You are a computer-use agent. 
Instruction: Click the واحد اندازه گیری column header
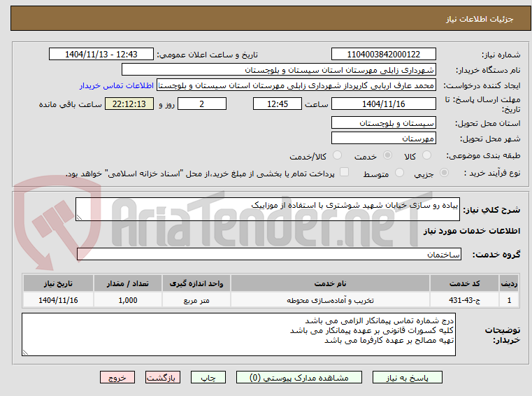point(196,283)
